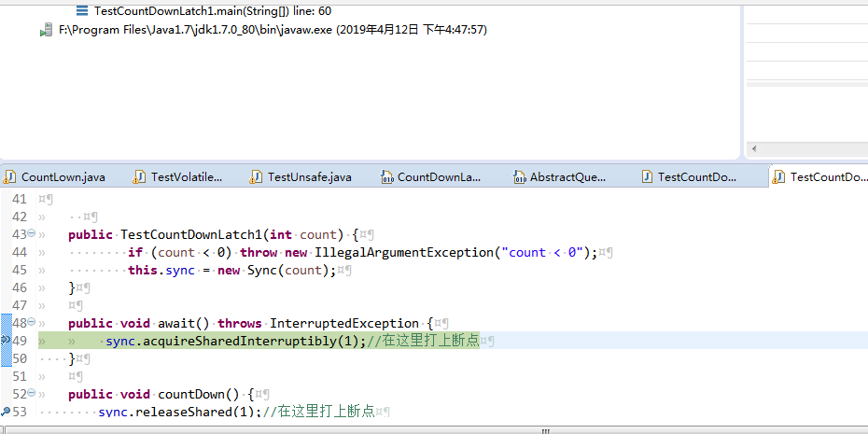The height and width of the screenshot is (434, 868).
Task: Click the left arrow of right panel scrollbar
Action: 753,149
